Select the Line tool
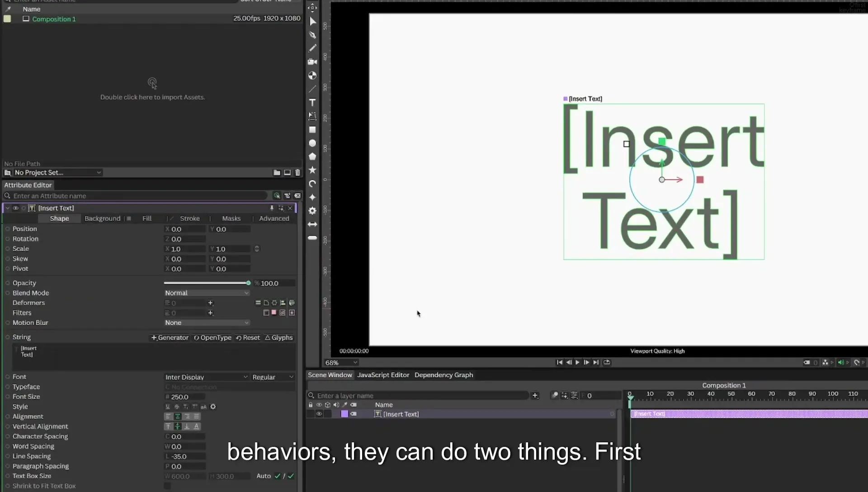The height and width of the screenshot is (492, 868). point(312,89)
